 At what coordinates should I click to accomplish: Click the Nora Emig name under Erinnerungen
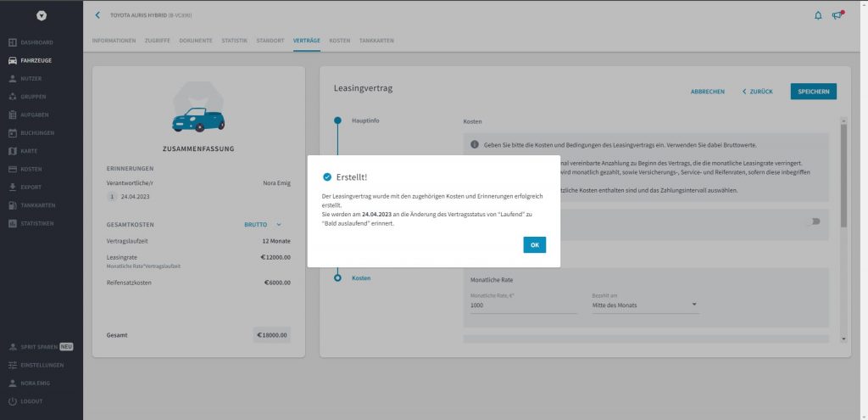[x=276, y=183]
